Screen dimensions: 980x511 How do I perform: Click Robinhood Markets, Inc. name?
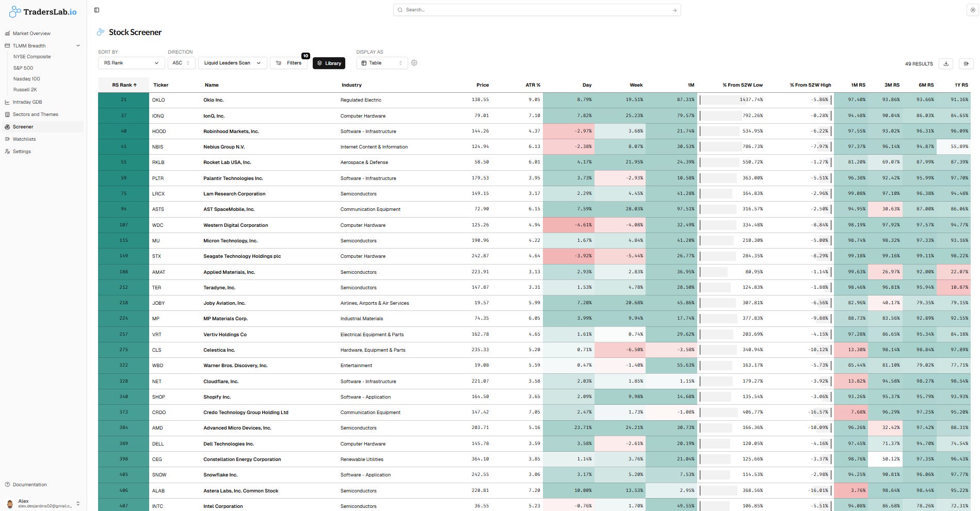click(x=231, y=131)
